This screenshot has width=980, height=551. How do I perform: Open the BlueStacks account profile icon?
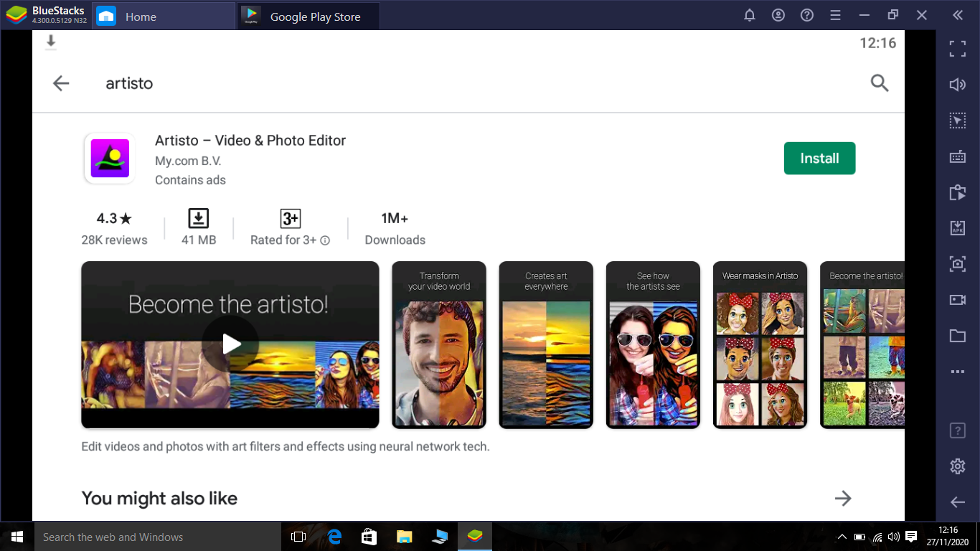click(x=778, y=15)
